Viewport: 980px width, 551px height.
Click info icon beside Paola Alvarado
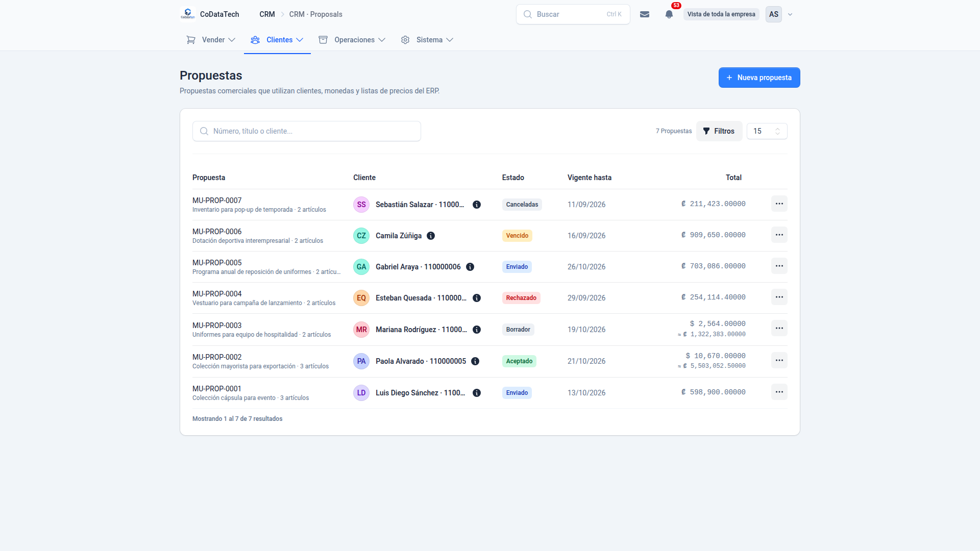[x=475, y=361]
